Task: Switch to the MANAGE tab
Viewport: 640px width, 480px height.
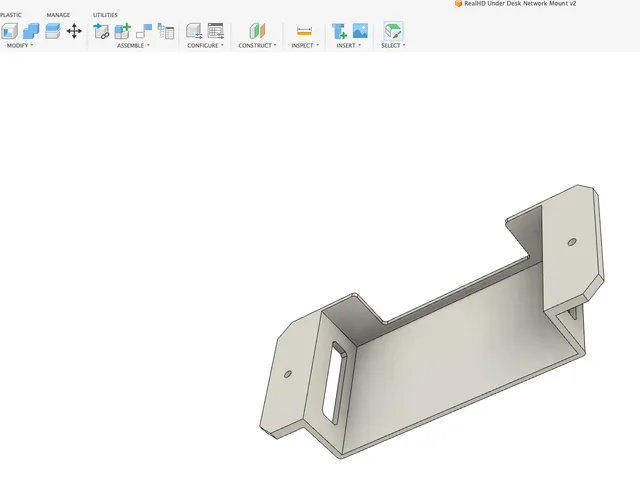Action: coord(58,15)
